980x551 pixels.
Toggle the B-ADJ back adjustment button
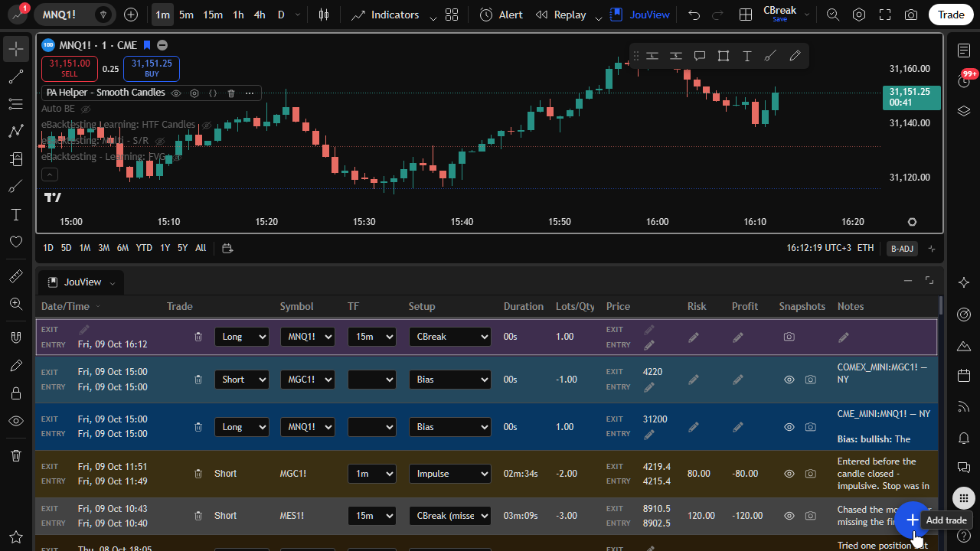tap(902, 248)
